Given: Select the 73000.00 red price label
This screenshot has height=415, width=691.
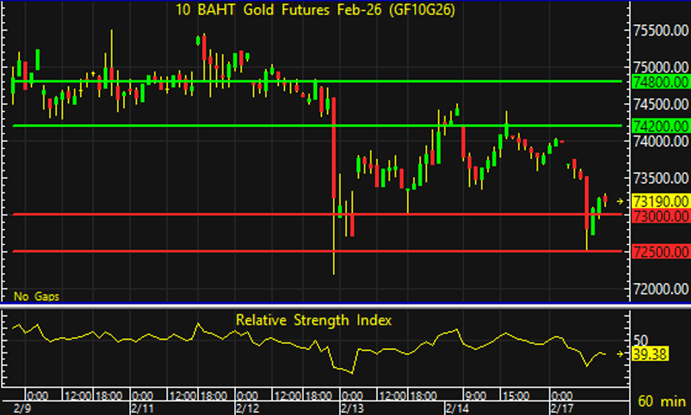Looking at the screenshot, I should click(x=662, y=215).
